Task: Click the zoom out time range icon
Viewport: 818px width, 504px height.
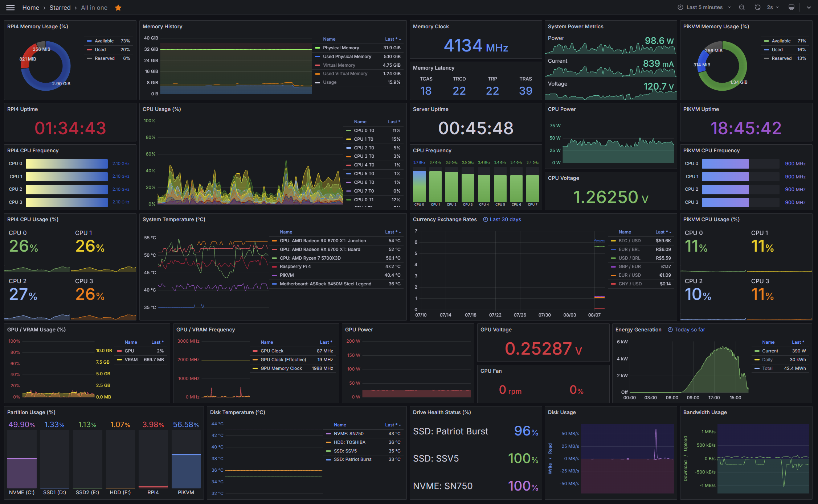Action: 742,7
